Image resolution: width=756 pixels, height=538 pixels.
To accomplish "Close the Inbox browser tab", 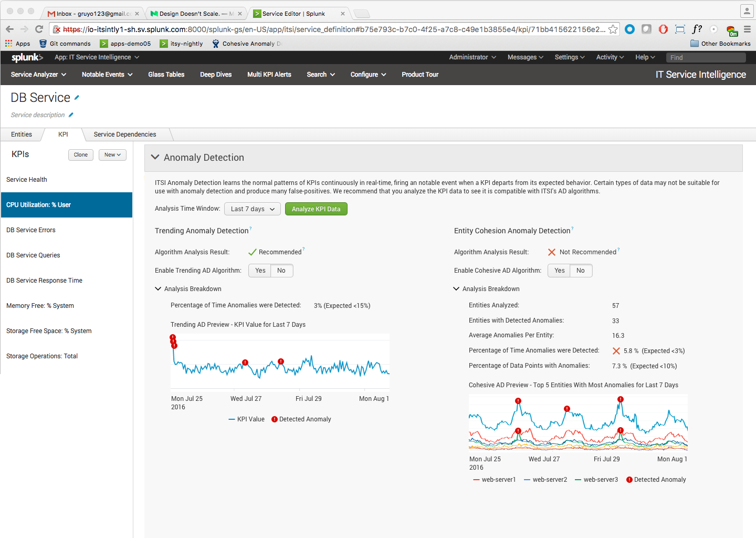I will (x=137, y=14).
